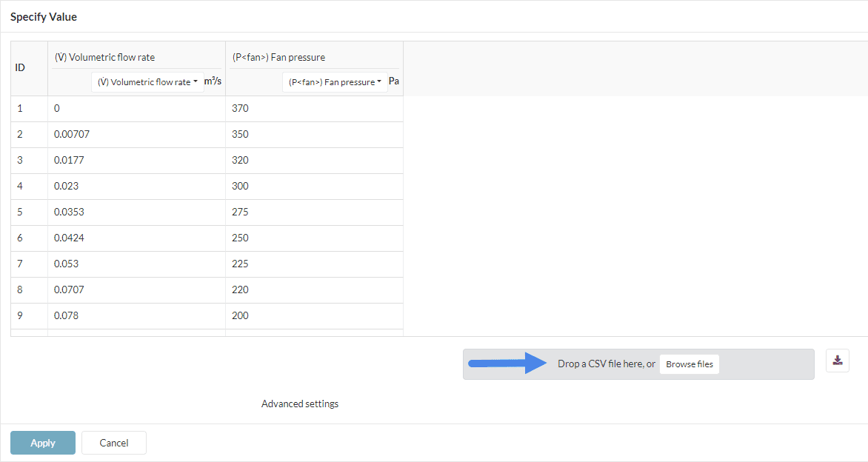The height and width of the screenshot is (462, 868).
Task: Open the Volumetric flow rate dropdown
Action: (148, 82)
